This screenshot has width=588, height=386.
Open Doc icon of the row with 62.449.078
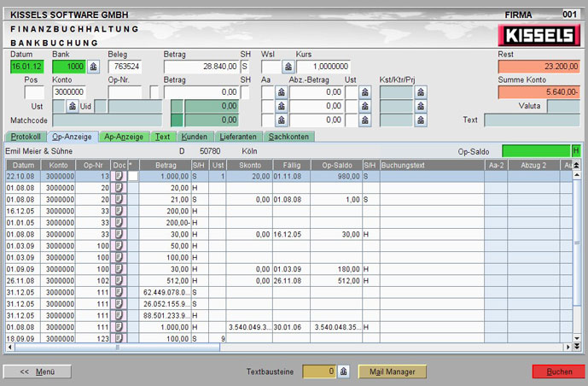point(119,292)
